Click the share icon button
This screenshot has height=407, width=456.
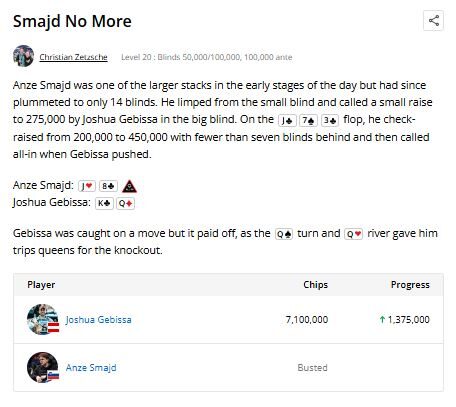click(x=433, y=21)
